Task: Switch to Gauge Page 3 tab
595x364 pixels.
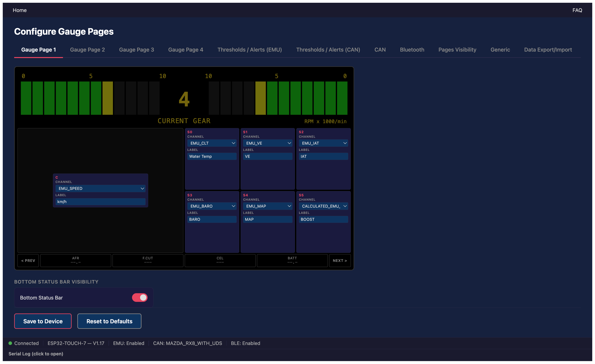Action: 136,50
